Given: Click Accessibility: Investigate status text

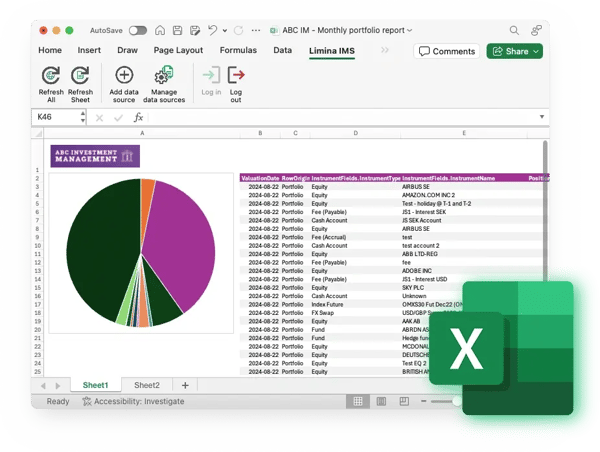Looking at the screenshot, I should (139, 401).
